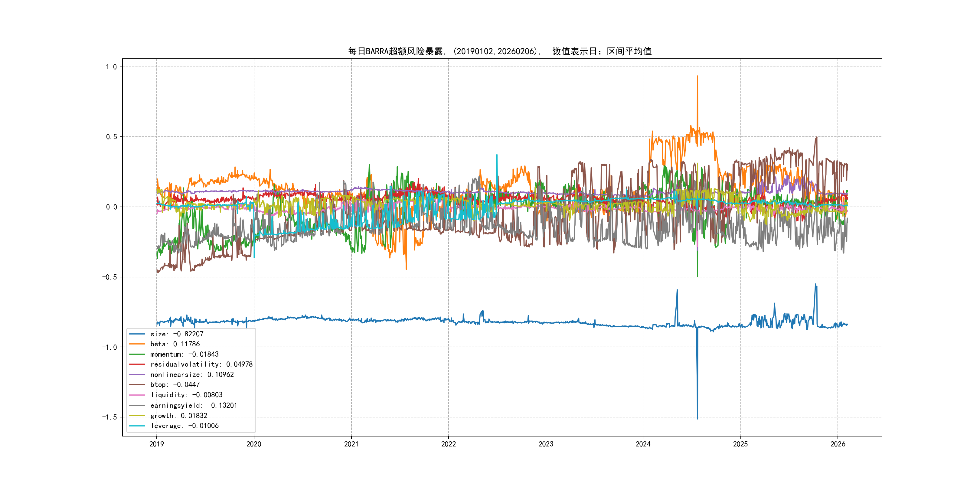Viewport: 980px width, 490px height.
Task: Click the 'liquidity: -0.00803' legend entry
Action: click(186, 395)
